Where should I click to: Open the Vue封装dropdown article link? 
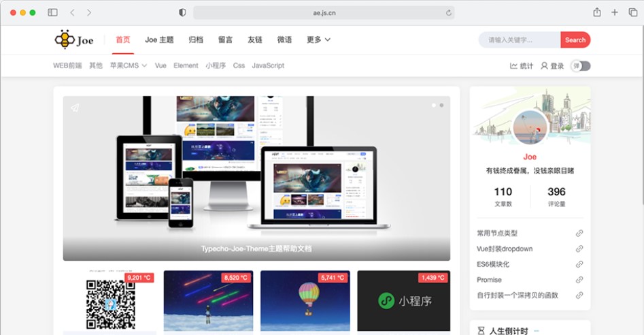[x=505, y=249]
